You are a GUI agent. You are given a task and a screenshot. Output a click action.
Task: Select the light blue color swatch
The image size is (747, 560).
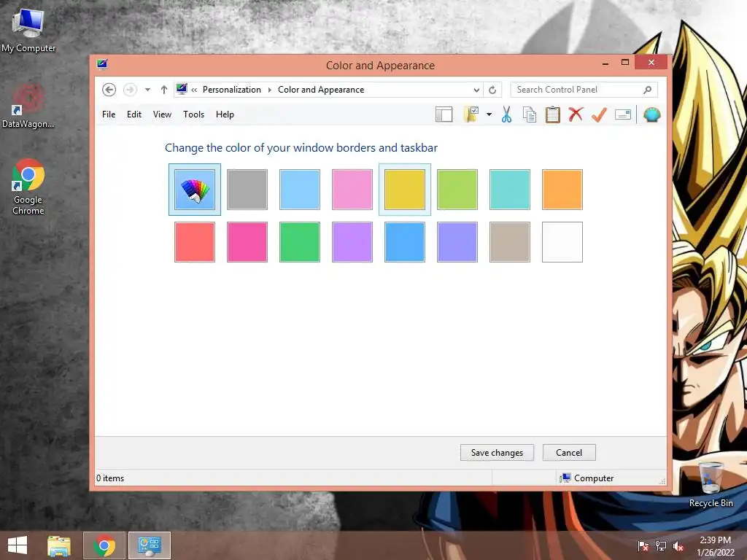click(x=300, y=190)
